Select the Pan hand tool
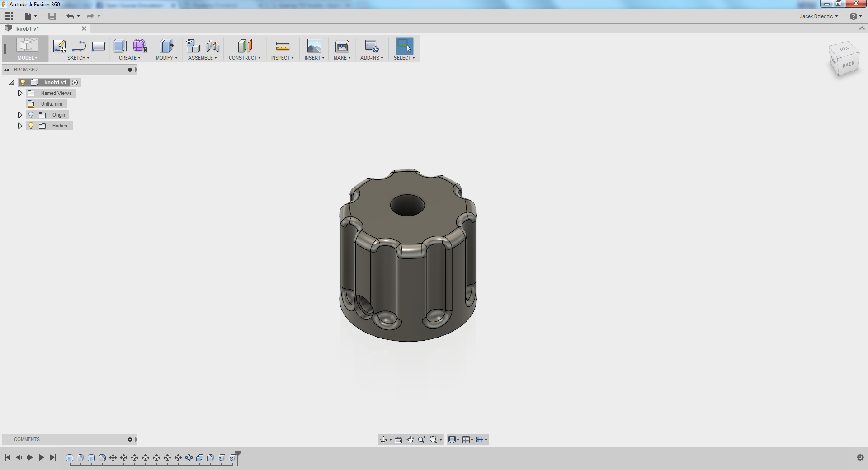 tap(410, 440)
